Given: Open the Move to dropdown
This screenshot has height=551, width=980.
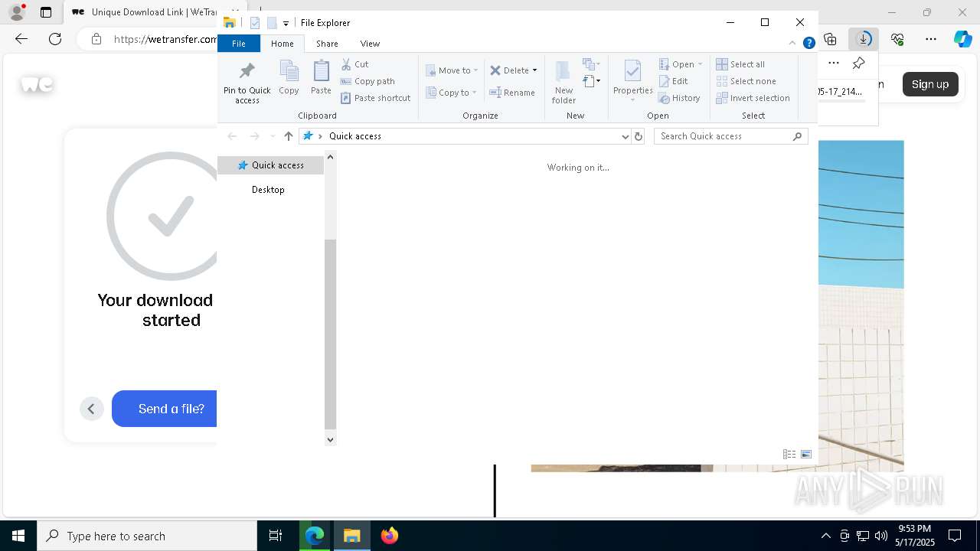Looking at the screenshot, I should (452, 70).
